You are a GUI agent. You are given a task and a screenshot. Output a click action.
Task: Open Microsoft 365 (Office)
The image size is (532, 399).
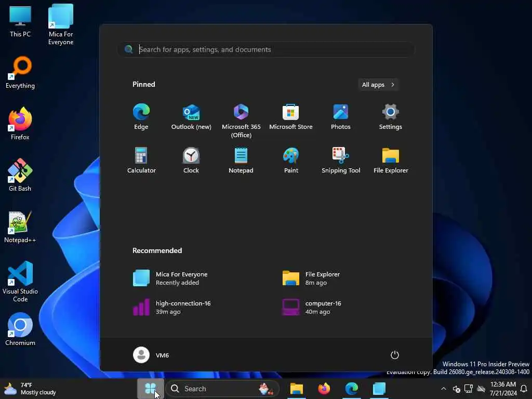(241, 121)
